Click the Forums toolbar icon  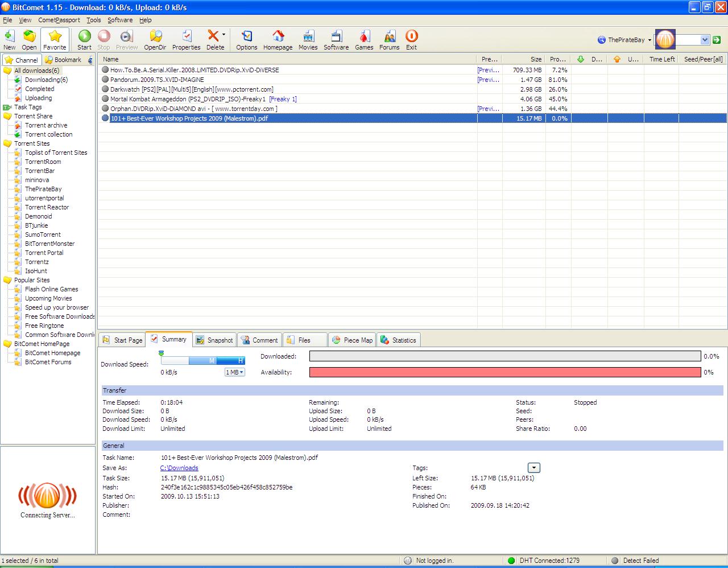click(x=389, y=40)
